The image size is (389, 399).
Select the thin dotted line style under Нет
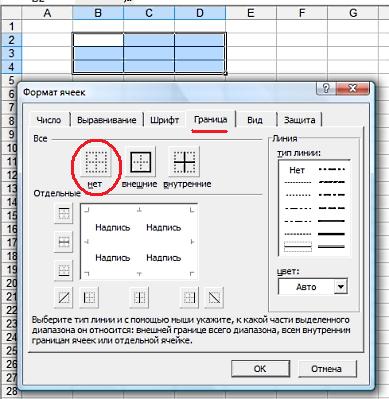click(x=298, y=183)
